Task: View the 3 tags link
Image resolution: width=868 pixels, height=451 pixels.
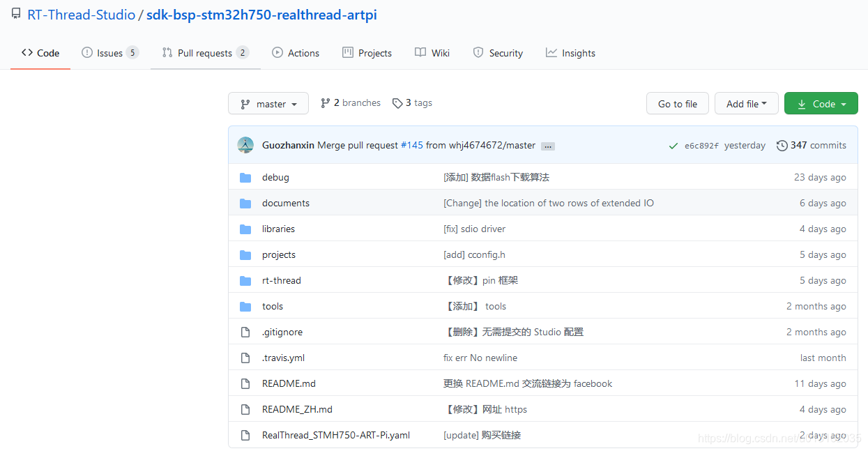Action: pos(412,103)
